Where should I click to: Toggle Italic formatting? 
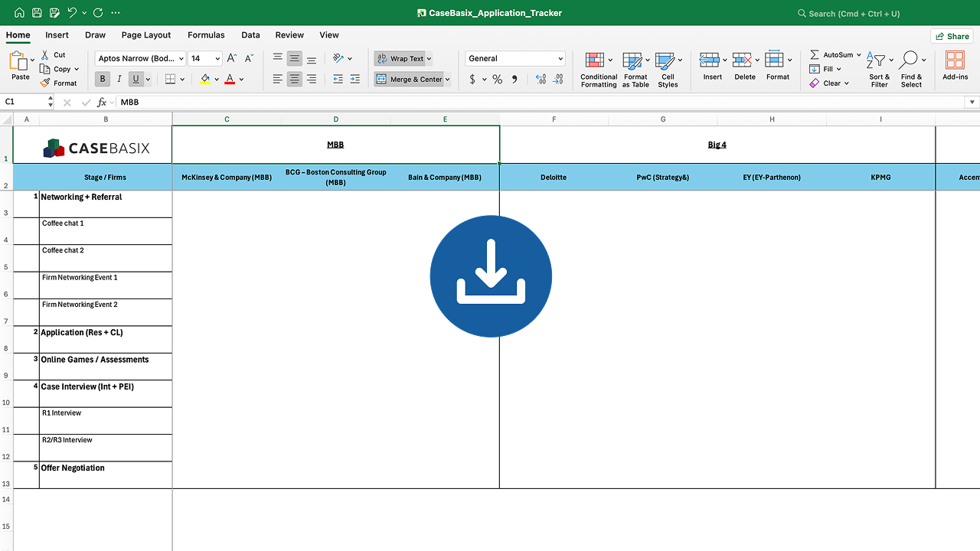[119, 79]
